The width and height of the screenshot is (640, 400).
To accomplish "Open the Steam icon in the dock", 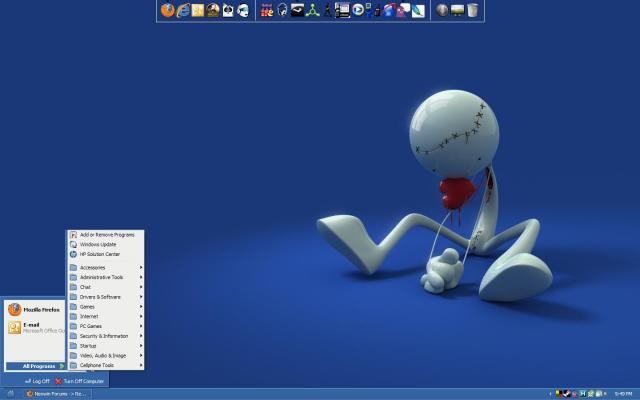I will point(297,10).
